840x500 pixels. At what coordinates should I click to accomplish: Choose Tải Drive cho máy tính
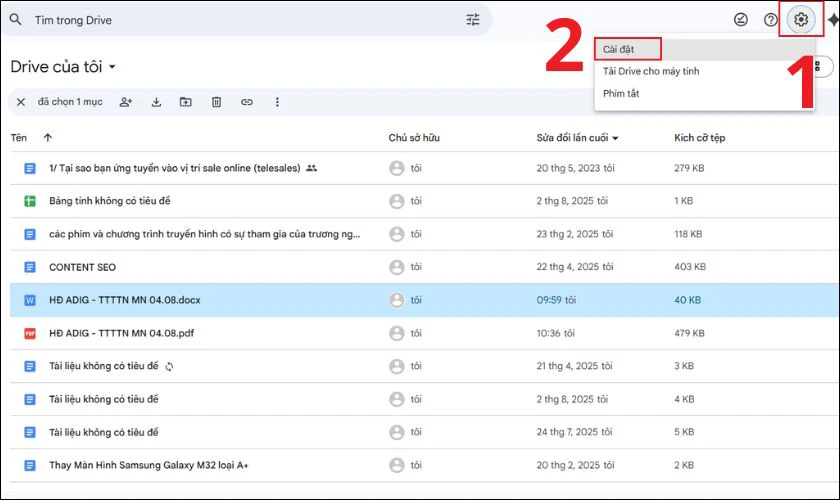tap(651, 71)
